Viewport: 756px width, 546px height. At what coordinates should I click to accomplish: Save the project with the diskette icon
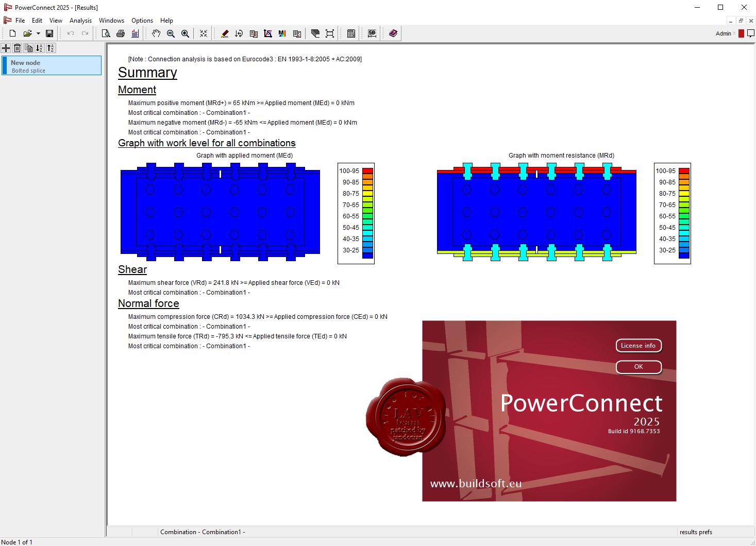click(49, 33)
